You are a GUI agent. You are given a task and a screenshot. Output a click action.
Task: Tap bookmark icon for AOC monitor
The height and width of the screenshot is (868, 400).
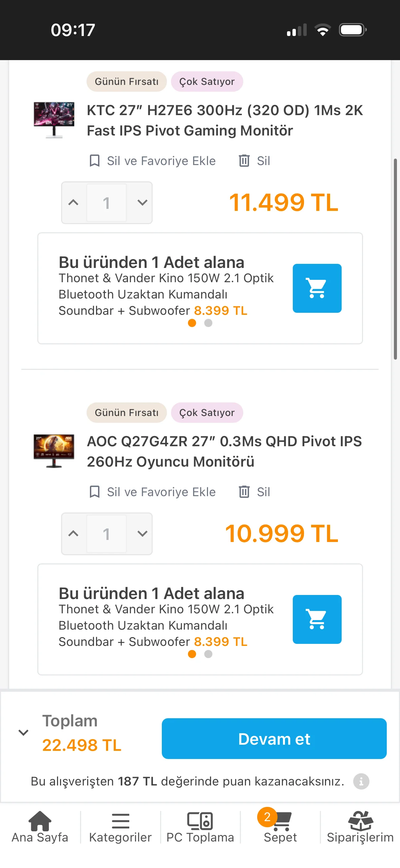(x=94, y=492)
